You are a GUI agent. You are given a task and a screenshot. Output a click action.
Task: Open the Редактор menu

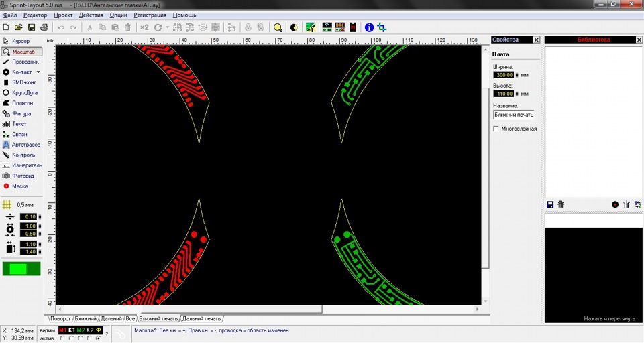click(36, 15)
